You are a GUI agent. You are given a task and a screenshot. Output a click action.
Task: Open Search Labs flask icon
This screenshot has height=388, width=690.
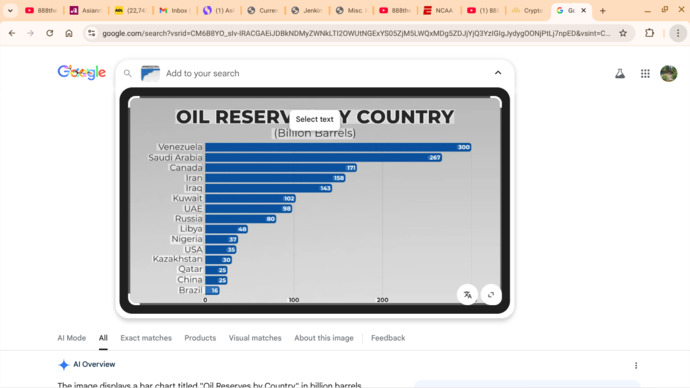620,73
